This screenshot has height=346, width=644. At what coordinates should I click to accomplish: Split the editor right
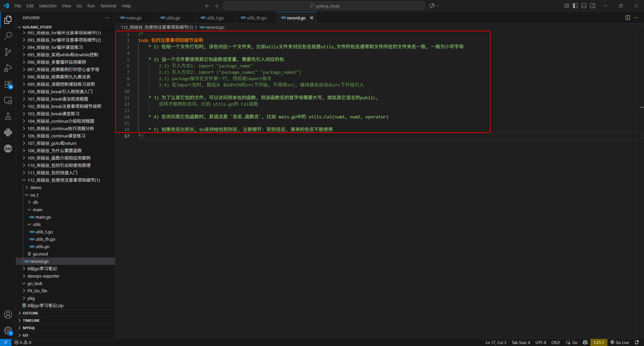(628, 18)
